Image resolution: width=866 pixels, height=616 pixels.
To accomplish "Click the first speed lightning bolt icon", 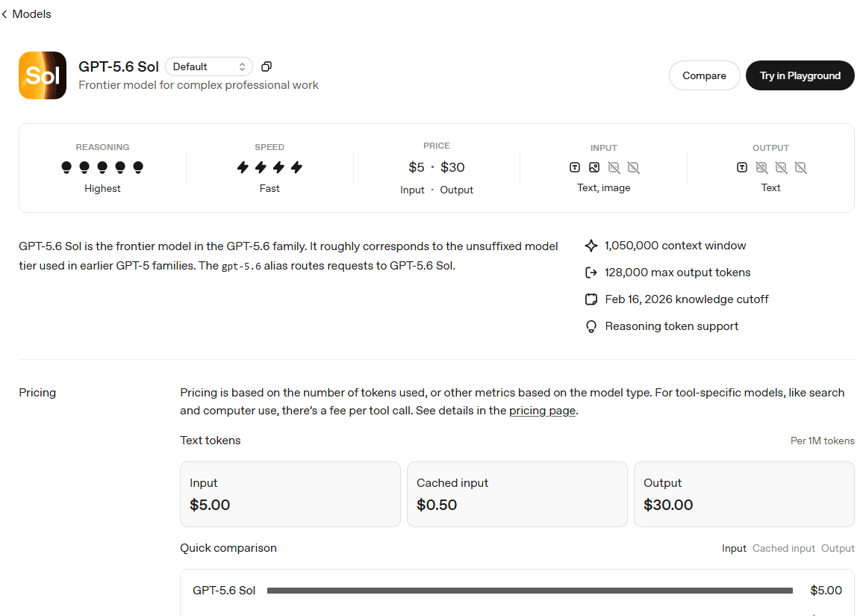I will (x=243, y=167).
